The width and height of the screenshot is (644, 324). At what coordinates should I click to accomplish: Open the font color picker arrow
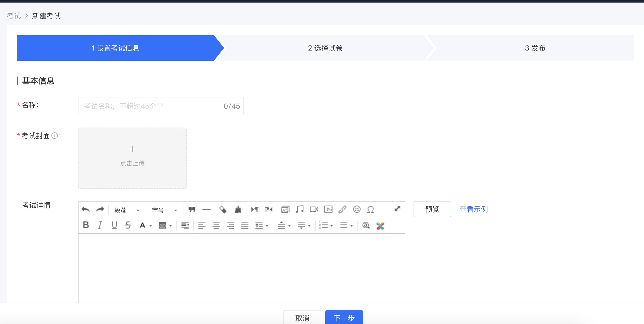coord(151,226)
